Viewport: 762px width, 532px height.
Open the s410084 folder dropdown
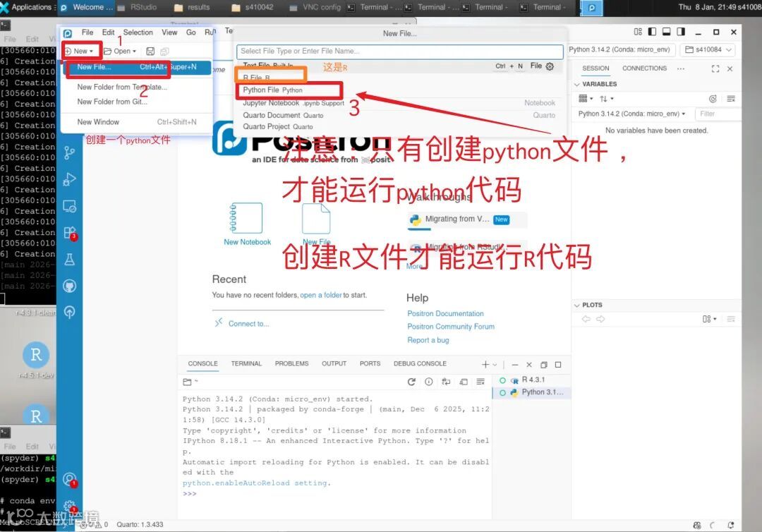tap(708, 49)
